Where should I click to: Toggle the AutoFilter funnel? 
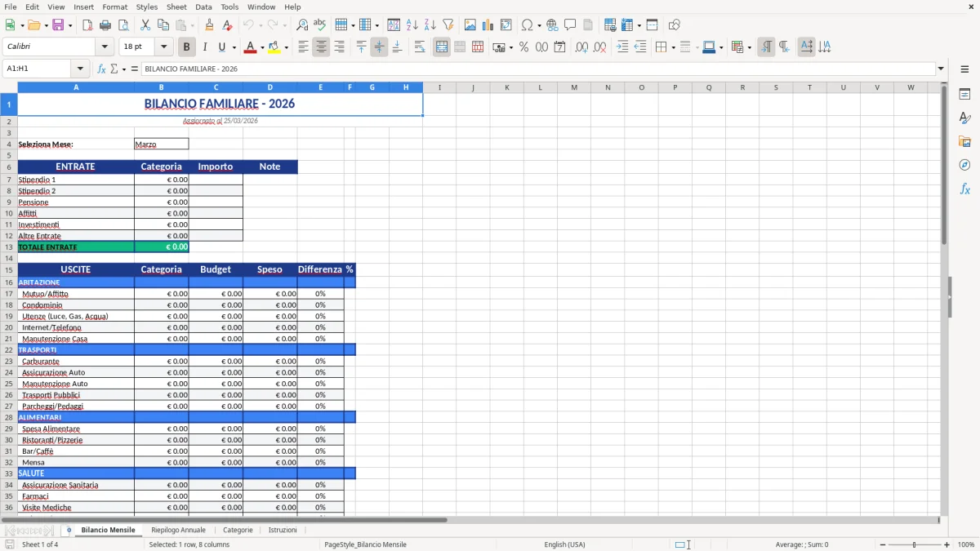(x=448, y=25)
